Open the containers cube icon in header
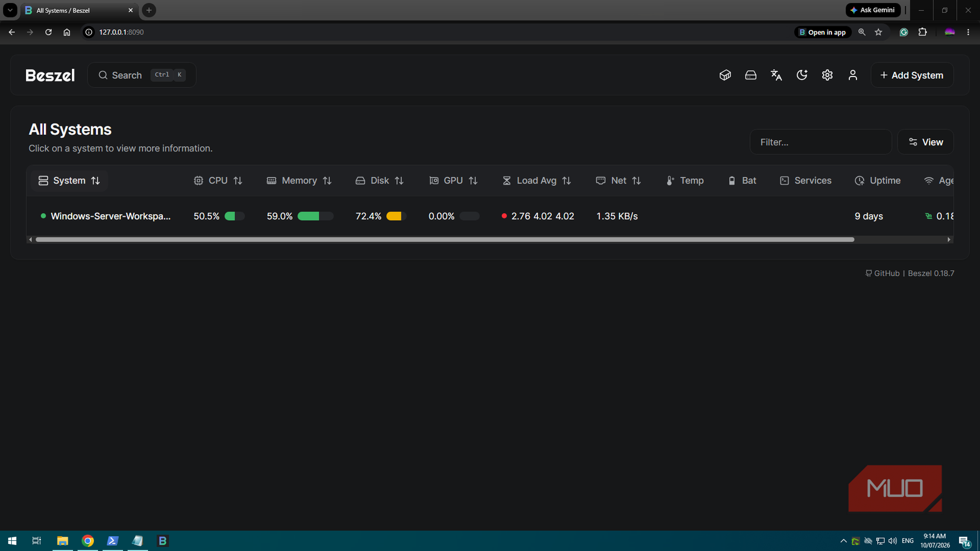The height and width of the screenshot is (551, 980). (x=725, y=75)
